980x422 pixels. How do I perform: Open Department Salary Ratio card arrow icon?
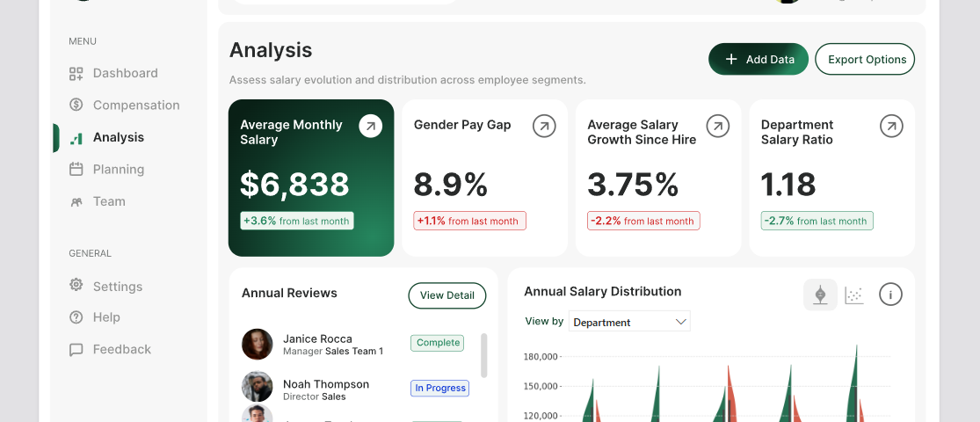[891, 127]
